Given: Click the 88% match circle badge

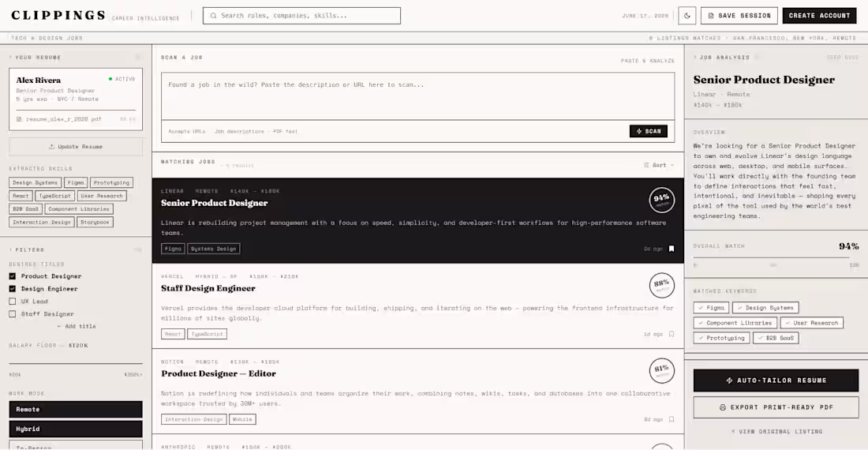Looking at the screenshot, I should (x=661, y=285).
